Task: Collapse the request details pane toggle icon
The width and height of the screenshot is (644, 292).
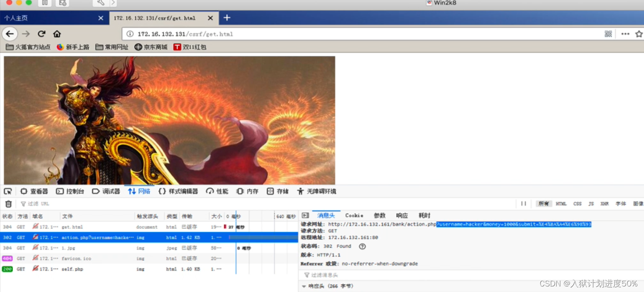Action: pos(305,216)
